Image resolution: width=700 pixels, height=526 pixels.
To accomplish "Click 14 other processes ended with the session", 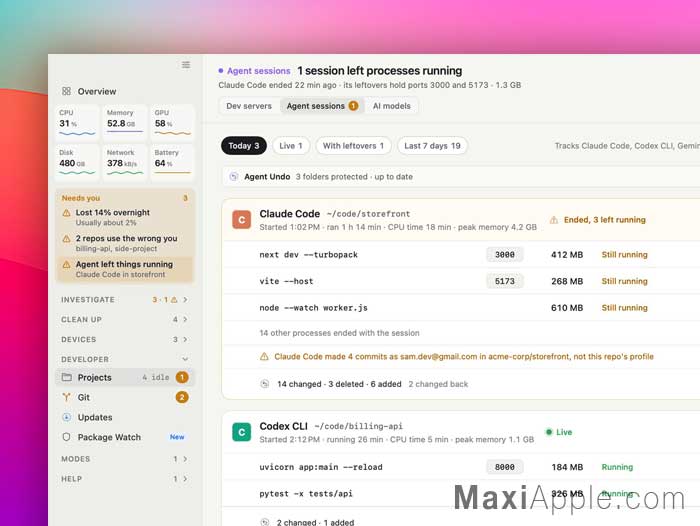I will point(339,333).
